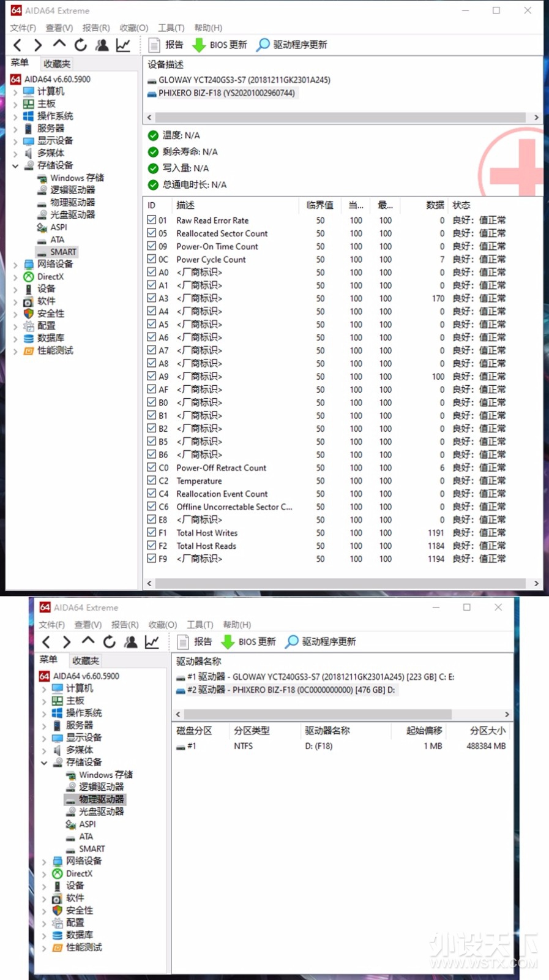Open 文件(F) menu in the top window
This screenshot has height=980, width=549.
[23, 28]
